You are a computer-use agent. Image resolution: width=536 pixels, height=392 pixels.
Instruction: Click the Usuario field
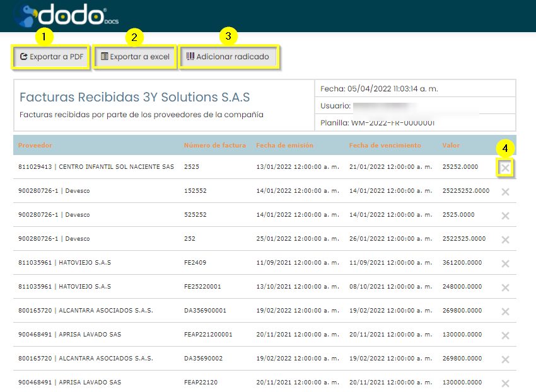point(415,106)
